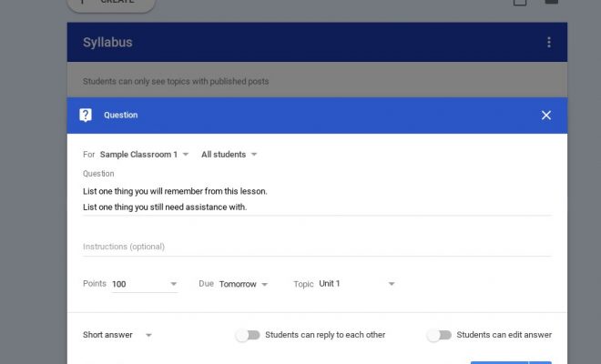
Task: Click Instructions (optional) field
Action: coord(317,247)
